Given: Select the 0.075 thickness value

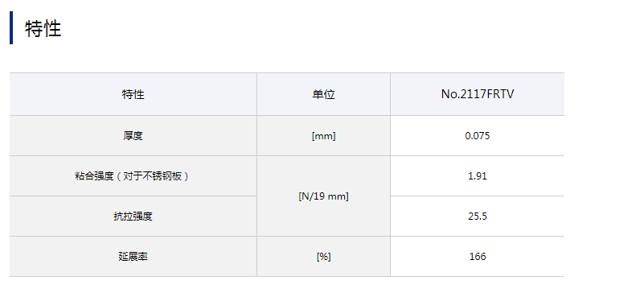Looking at the screenshot, I should click(478, 136).
